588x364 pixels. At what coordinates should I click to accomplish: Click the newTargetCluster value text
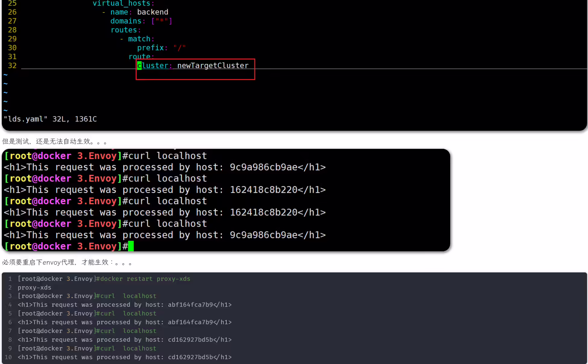pyautogui.click(x=213, y=65)
